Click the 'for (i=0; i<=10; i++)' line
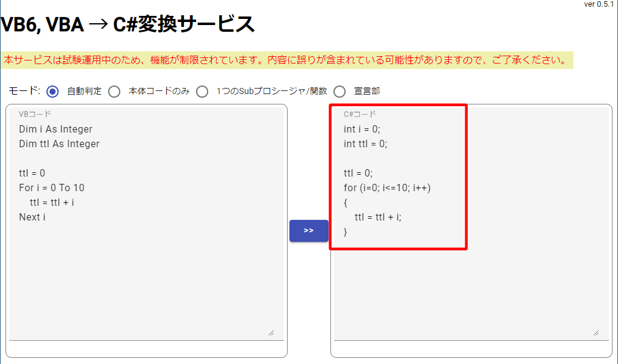 click(387, 187)
